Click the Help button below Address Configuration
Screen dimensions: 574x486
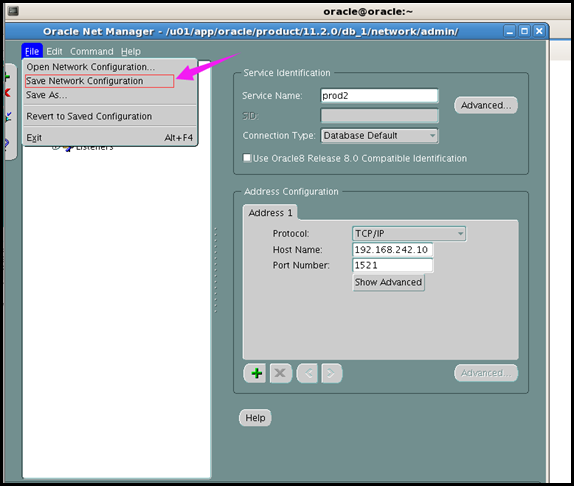(255, 418)
